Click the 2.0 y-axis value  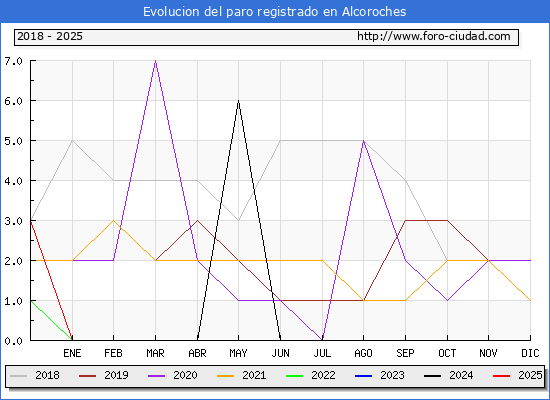tap(13, 261)
